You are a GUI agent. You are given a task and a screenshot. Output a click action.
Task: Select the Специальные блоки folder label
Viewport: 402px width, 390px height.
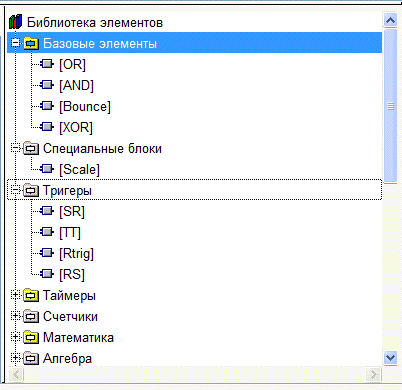click(102, 149)
